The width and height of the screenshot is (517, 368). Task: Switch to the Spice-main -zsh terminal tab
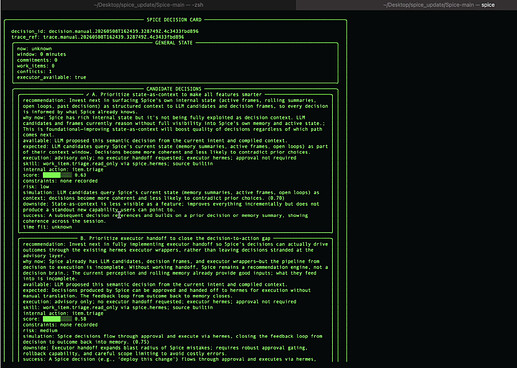(148, 5)
